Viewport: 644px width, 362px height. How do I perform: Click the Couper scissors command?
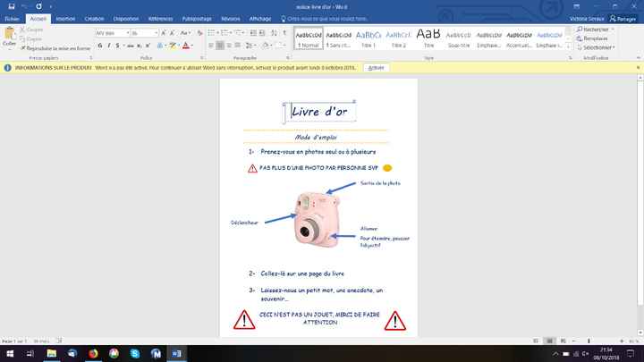[x=31, y=29]
